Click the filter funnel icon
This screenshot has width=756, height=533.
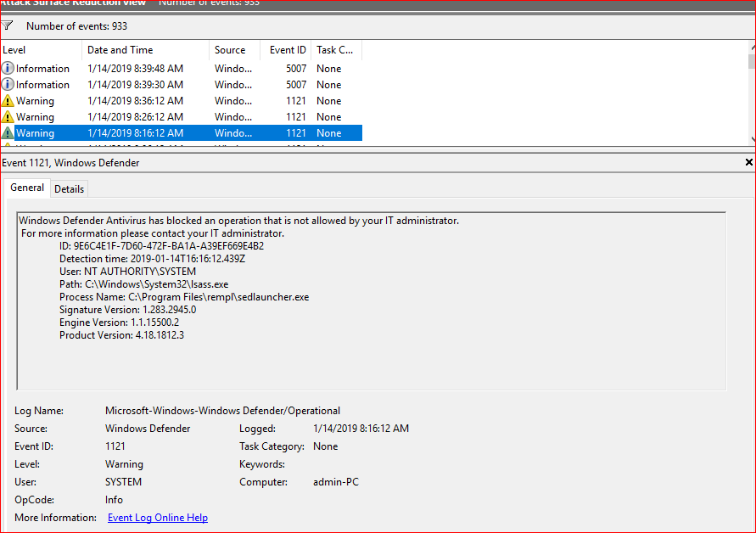pyautogui.click(x=7, y=25)
